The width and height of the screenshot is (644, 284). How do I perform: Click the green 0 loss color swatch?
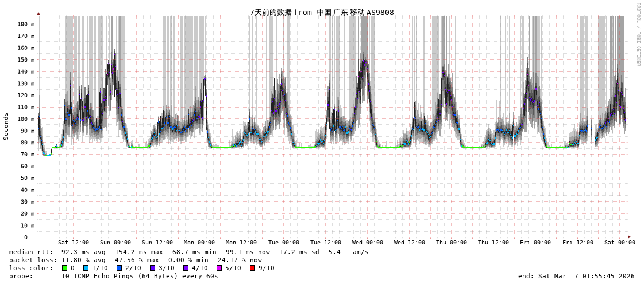65,268
